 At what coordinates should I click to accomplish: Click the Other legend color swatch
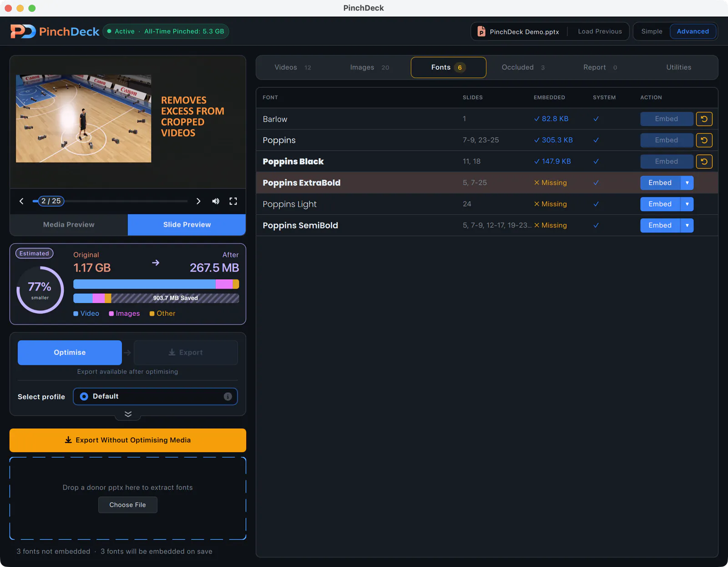point(152,314)
